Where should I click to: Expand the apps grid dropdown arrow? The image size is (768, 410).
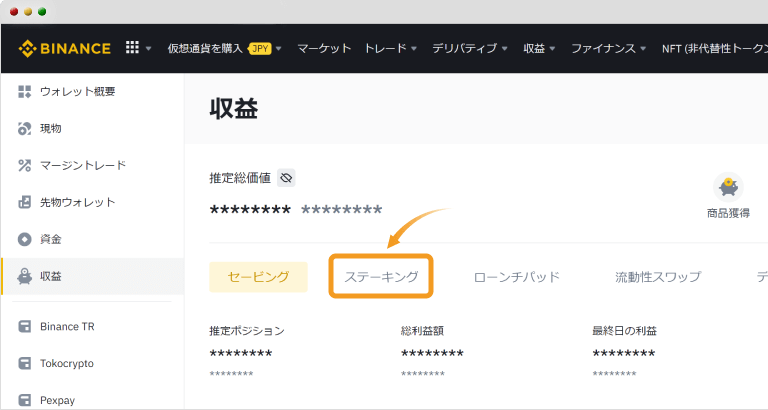pyautogui.click(x=148, y=48)
